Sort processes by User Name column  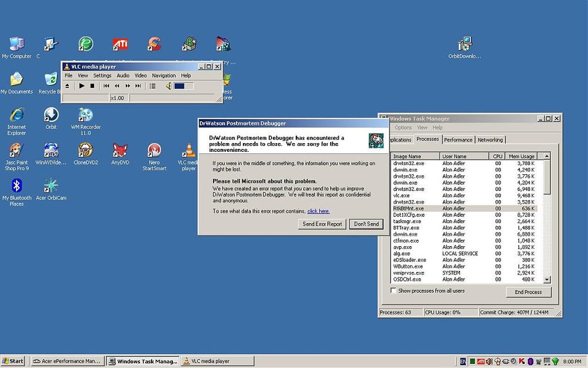coord(465,156)
